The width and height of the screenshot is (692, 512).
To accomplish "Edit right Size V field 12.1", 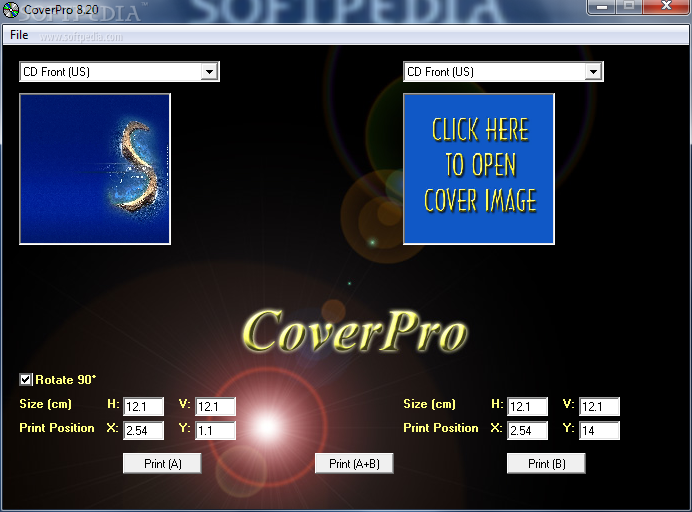I will point(599,407).
